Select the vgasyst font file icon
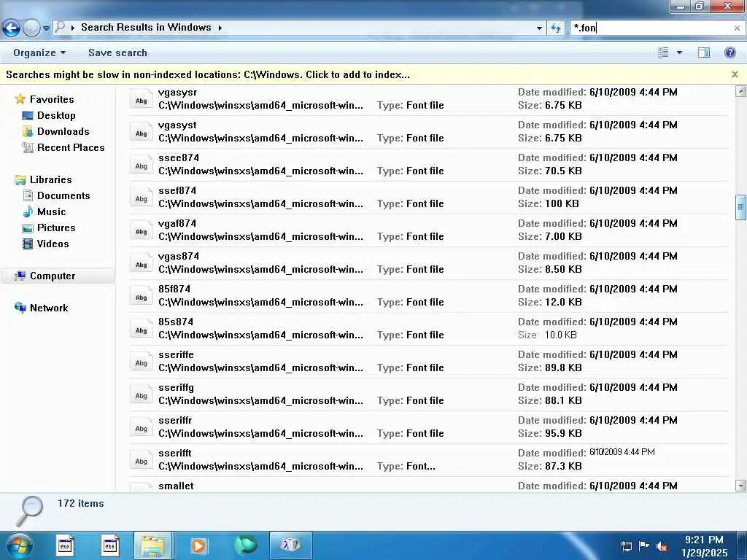747x560 pixels. [x=141, y=133]
